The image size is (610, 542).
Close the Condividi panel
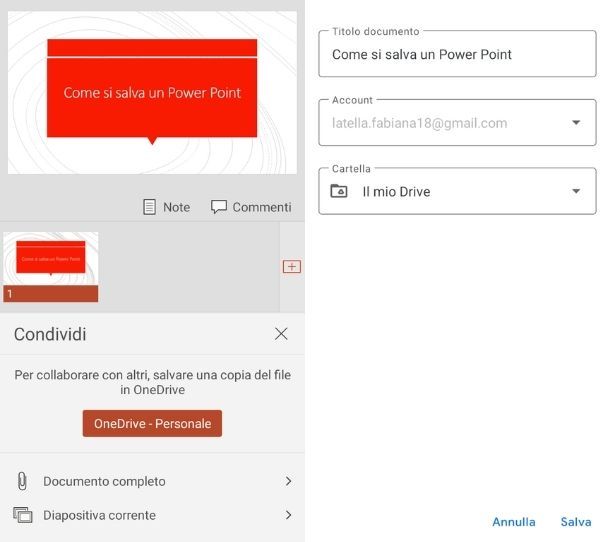[x=281, y=334]
